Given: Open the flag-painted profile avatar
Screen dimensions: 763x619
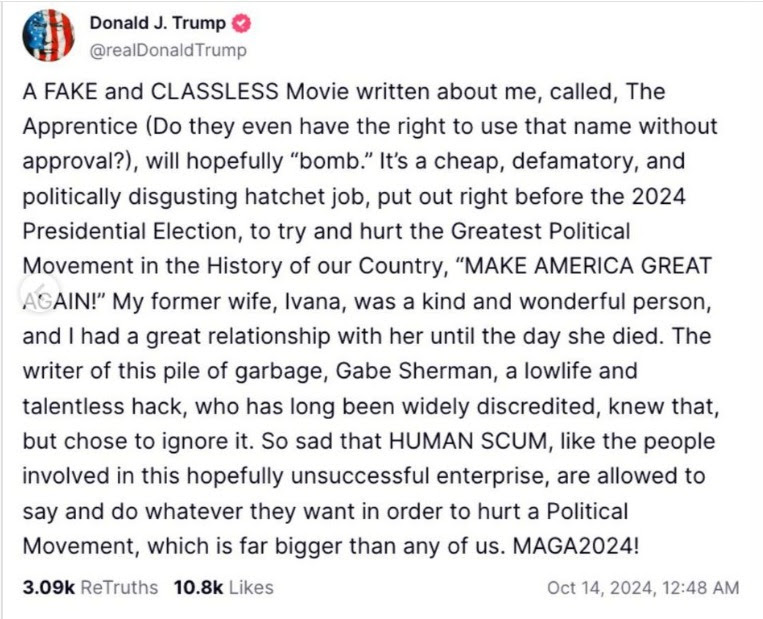Looking at the screenshot, I should coord(48,35).
